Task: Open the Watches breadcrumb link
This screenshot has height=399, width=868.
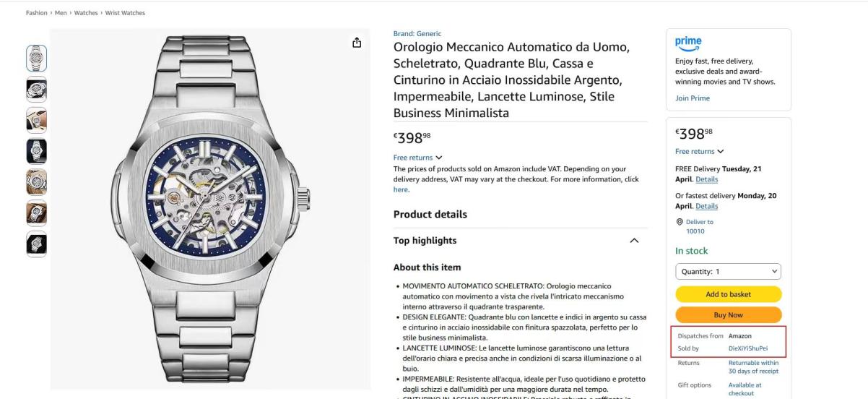Action: point(86,13)
